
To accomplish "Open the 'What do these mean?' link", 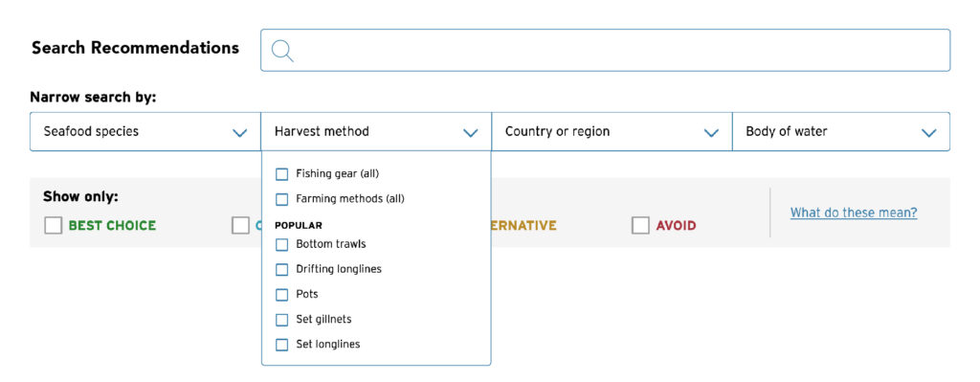I will click(x=854, y=213).
